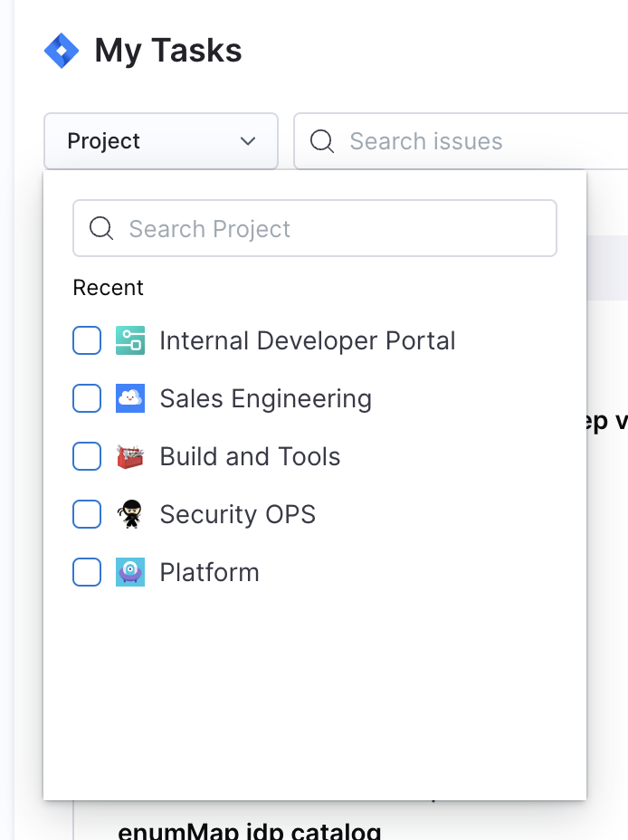Focus the Search Project input field
The image size is (628, 840).
(x=335, y=228)
